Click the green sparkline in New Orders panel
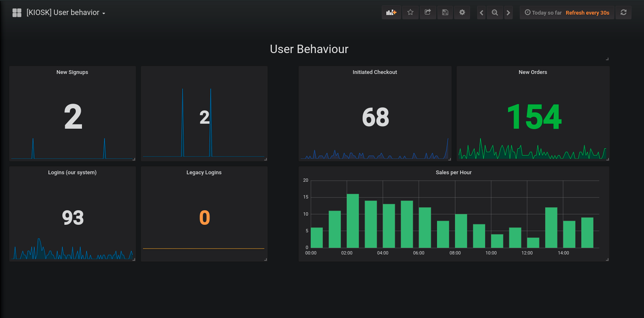 pos(532,149)
